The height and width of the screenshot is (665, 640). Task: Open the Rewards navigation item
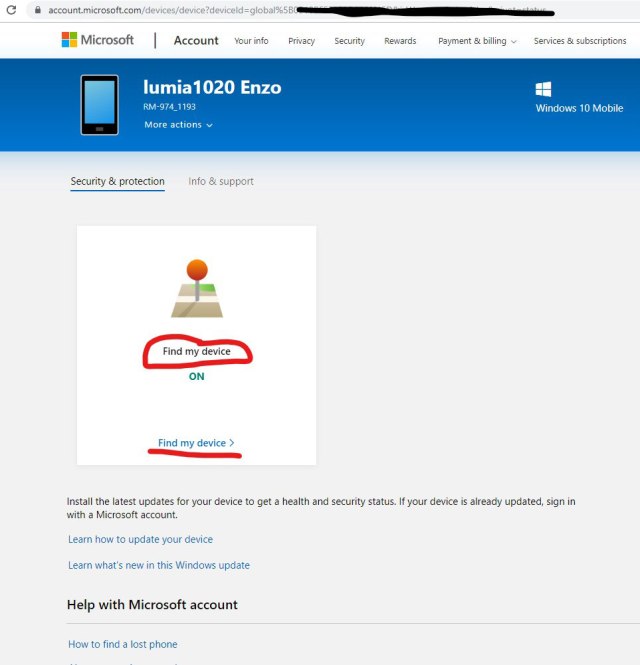coord(400,41)
